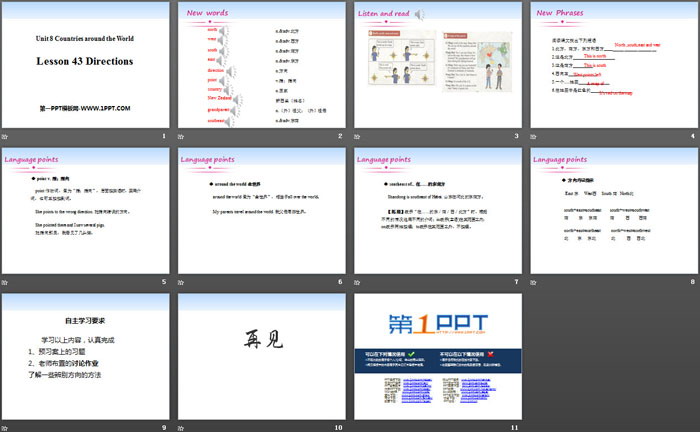Click slide number 1 label

point(164,136)
